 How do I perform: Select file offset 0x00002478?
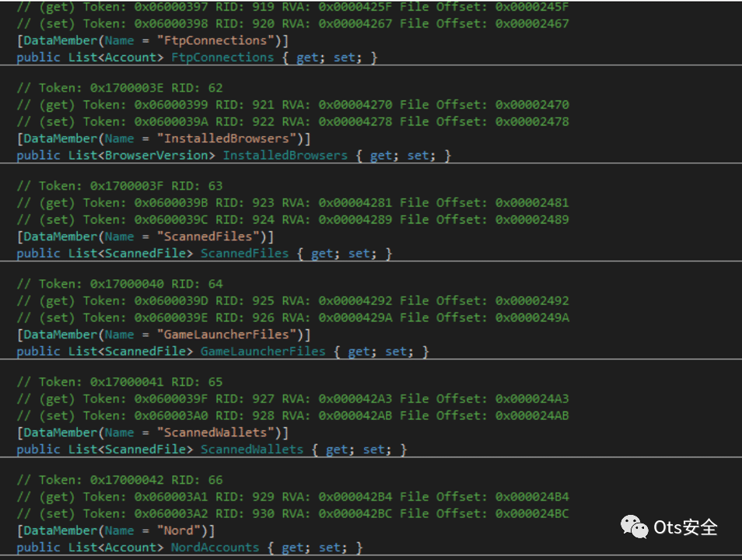click(532, 121)
